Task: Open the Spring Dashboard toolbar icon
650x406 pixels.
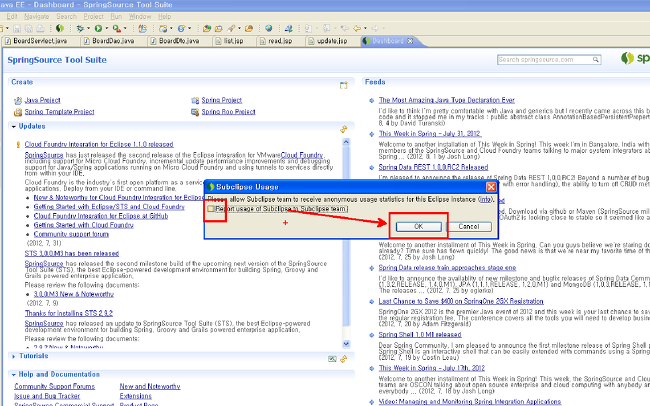Action: [60, 29]
